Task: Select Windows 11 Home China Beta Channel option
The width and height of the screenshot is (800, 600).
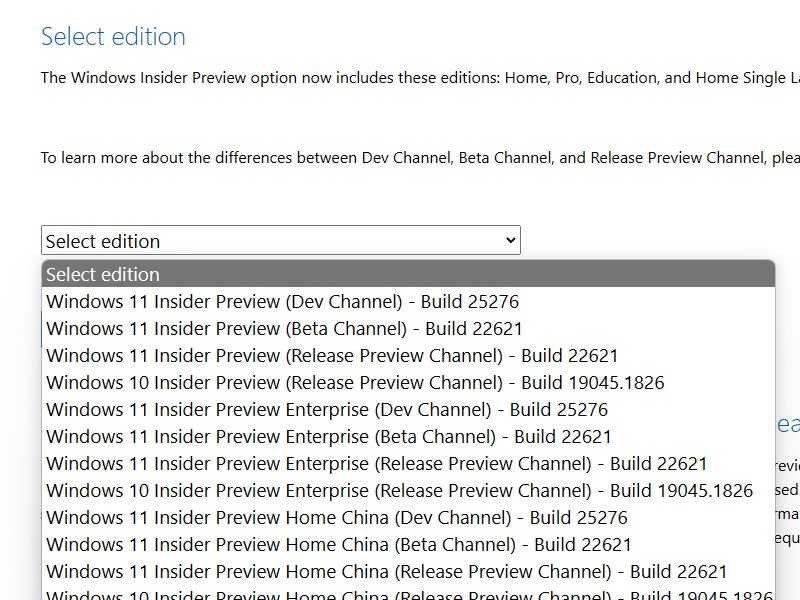Action: (339, 544)
